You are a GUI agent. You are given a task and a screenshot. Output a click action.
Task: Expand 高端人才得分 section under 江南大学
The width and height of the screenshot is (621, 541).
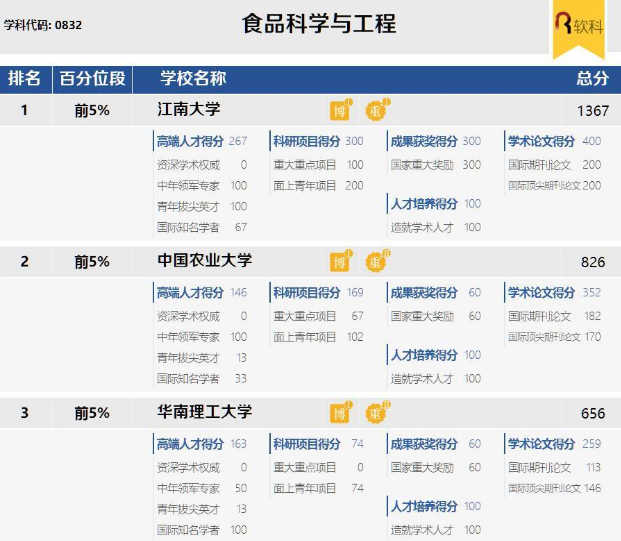tap(190, 141)
